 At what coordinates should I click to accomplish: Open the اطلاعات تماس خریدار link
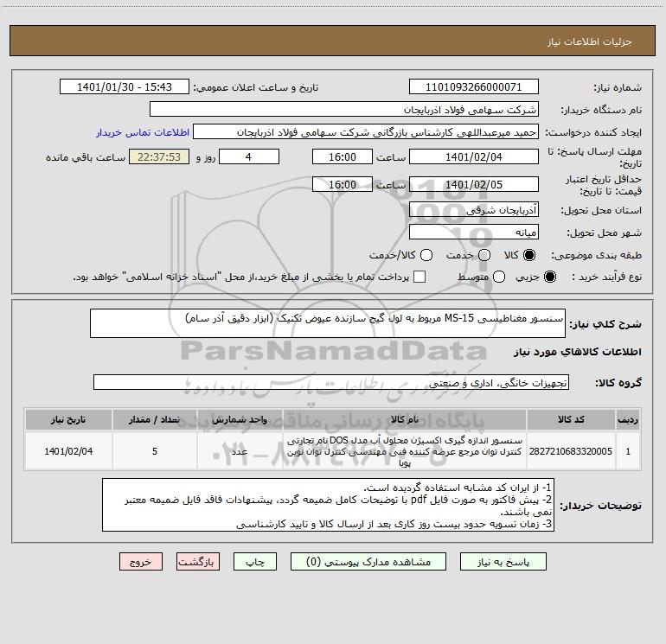coord(143,132)
